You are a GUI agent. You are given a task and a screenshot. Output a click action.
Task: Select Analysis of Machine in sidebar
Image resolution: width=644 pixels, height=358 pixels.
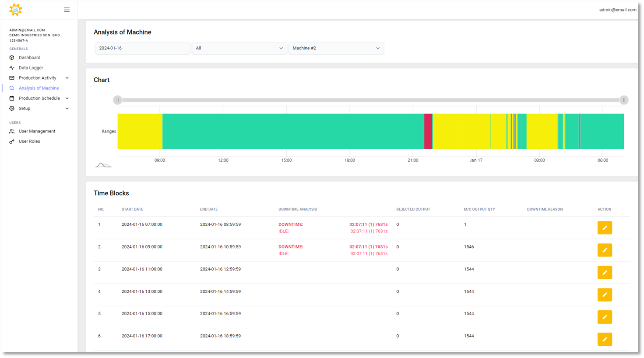pyautogui.click(x=39, y=88)
